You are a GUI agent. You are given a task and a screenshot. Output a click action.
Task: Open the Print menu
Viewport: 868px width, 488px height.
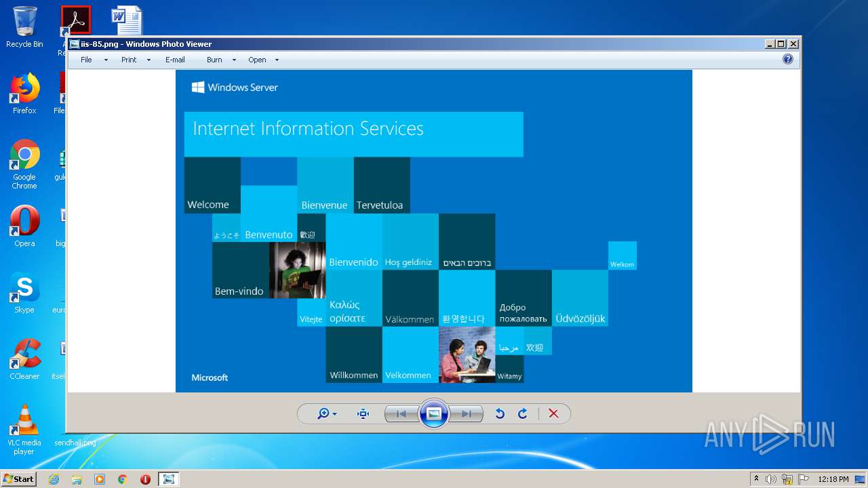point(129,60)
